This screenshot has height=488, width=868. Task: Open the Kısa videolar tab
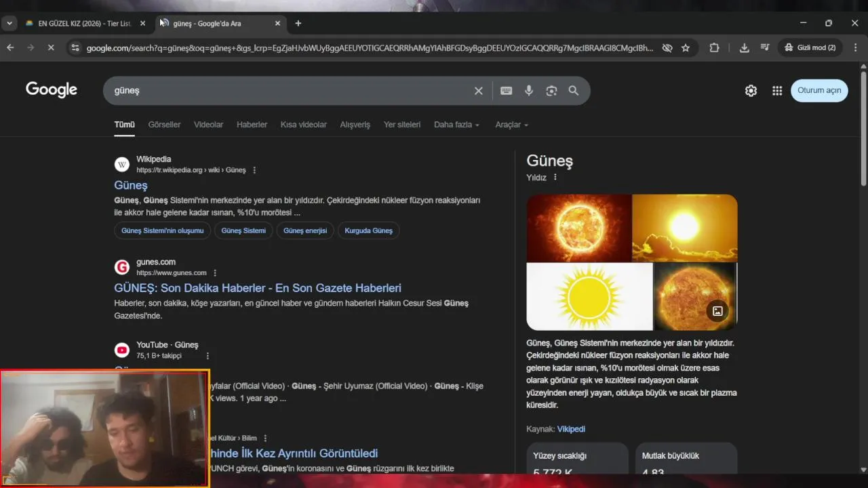pyautogui.click(x=303, y=125)
